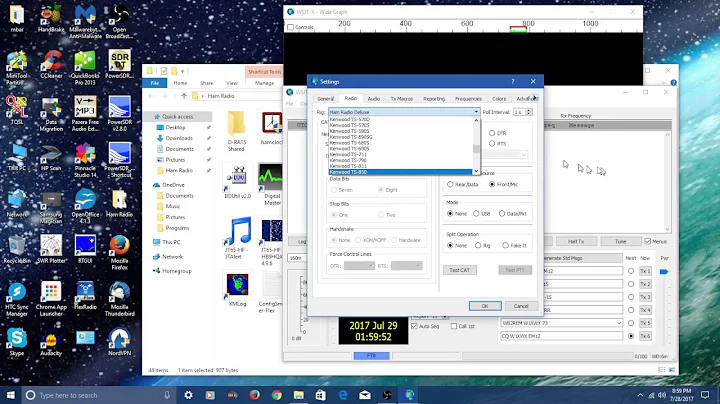Open the Force Control Lines RTS dropdown
This screenshot has width=720, height=404.
click(x=406, y=266)
